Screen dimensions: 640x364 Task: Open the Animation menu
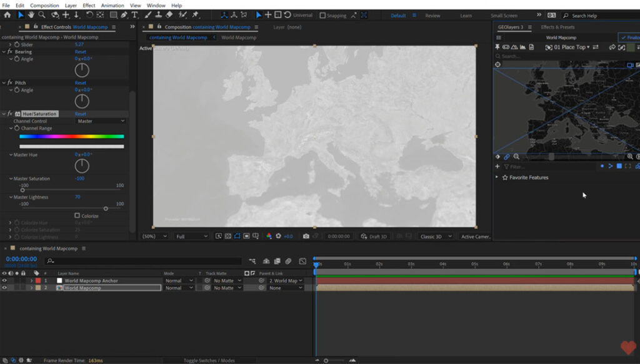(112, 5)
